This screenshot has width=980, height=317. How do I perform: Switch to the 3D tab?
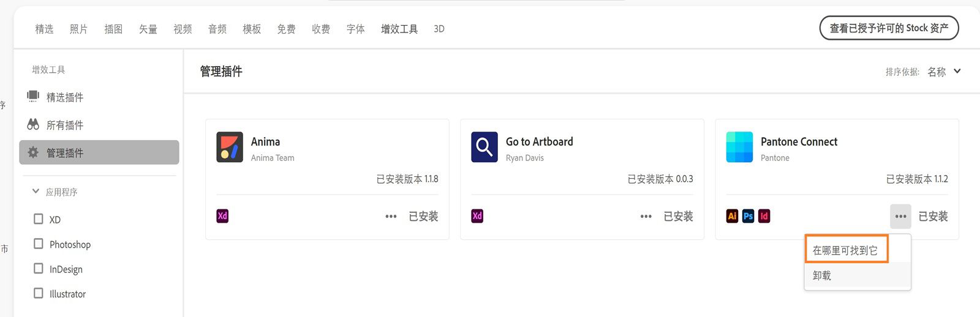pos(439,29)
